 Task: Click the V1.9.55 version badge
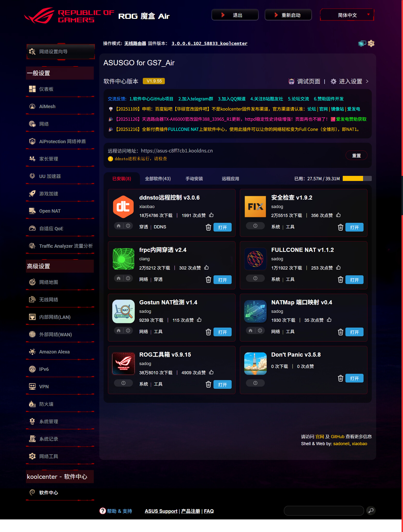154,81
